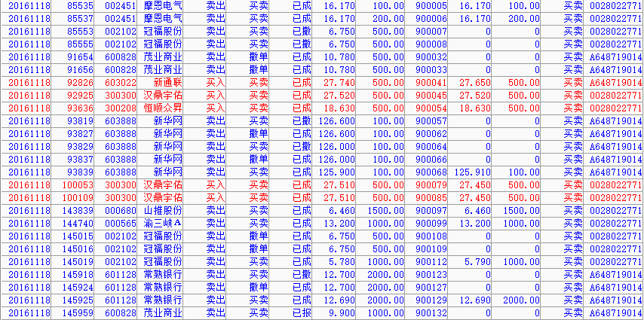This screenshot has height=320, width=644.
Task: Click order number 900109
Action: click(x=431, y=249)
